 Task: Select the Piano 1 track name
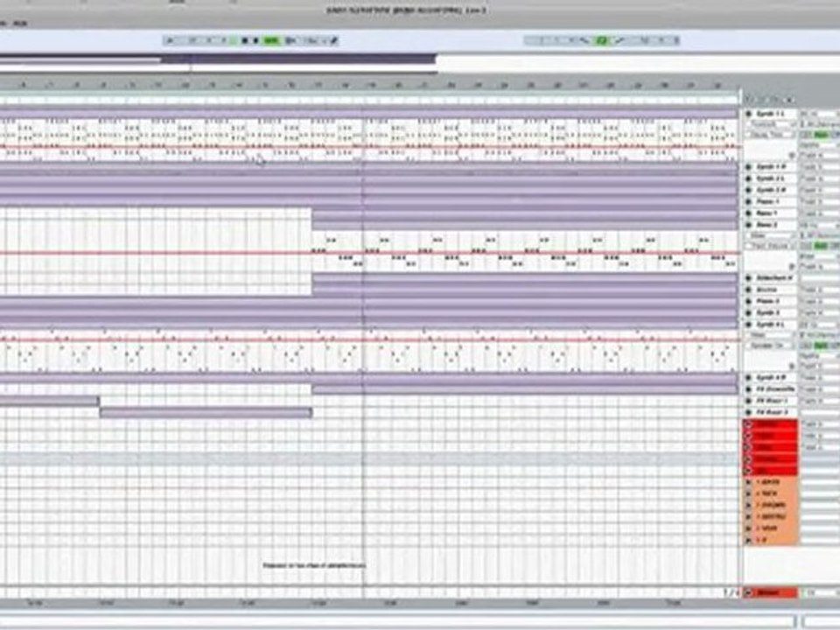click(767, 202)
